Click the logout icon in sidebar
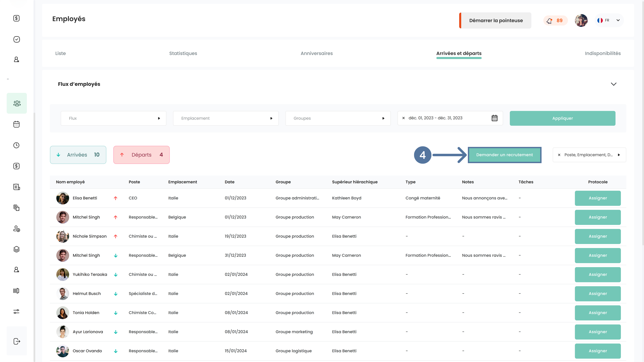Viewport: 644px width, 362px height. pyautogui.click(x=17, y=341)
